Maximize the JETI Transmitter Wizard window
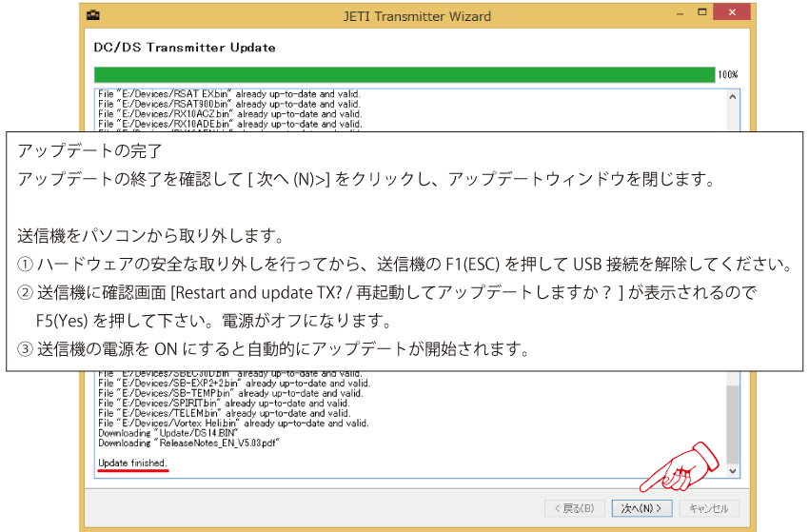The image size is (809, 532). pyautogui.click(x=701, y=12)
